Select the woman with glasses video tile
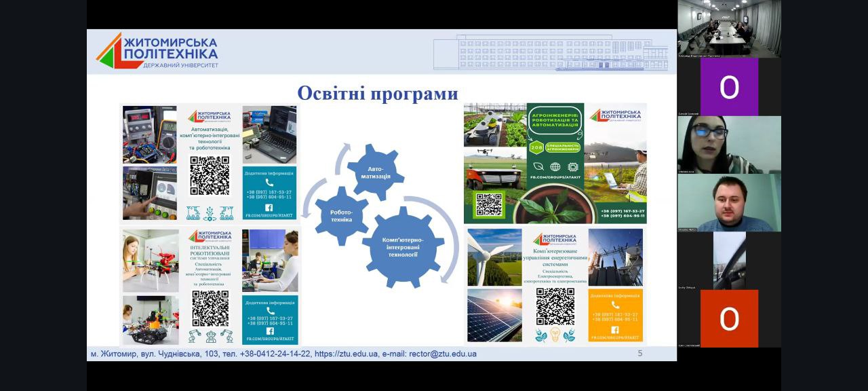The height and width of the screenshot is (391, 868). coord(729,145)
